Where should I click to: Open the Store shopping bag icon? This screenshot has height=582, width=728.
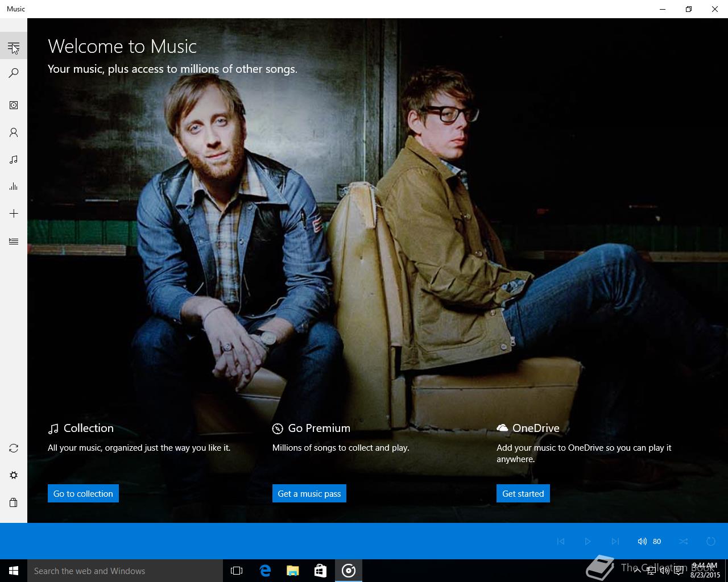tap(14, 502)
